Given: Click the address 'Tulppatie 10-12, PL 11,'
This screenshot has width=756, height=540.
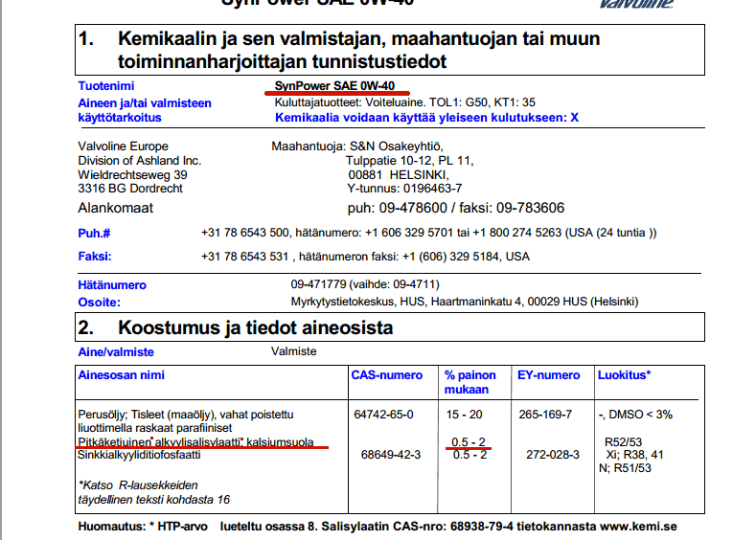Looking at the screenshot, I should (x=410, y=161).
